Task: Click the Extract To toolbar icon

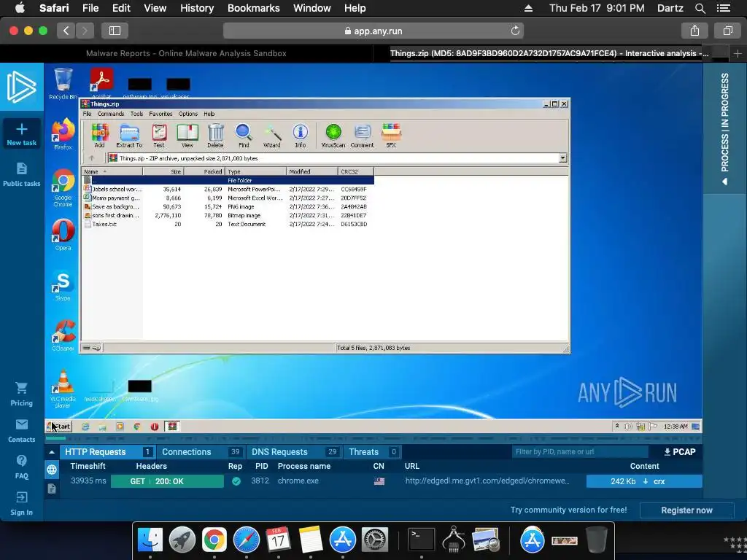Action: [129, 135]
